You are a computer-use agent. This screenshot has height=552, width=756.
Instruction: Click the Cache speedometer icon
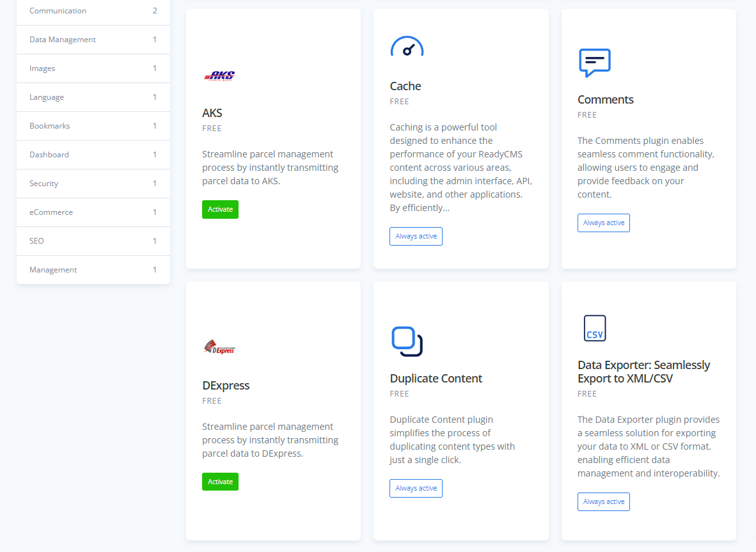tap(407, 47)
